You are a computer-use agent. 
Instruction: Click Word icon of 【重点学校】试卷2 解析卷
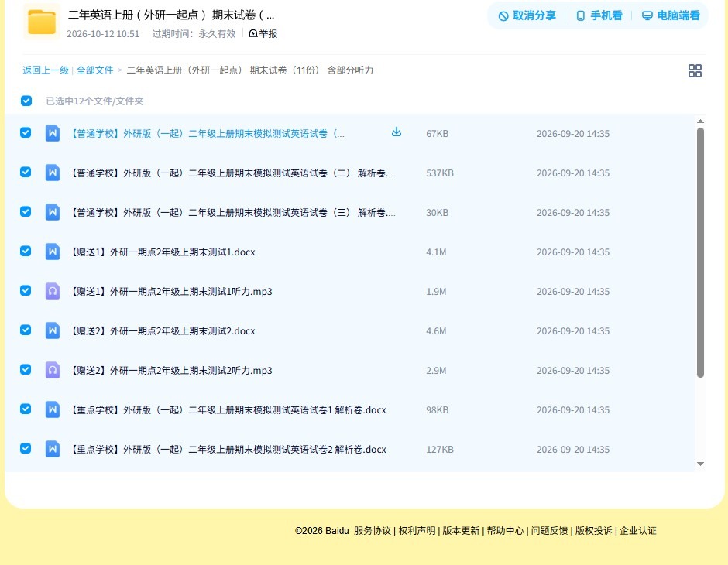coord(53,449)
